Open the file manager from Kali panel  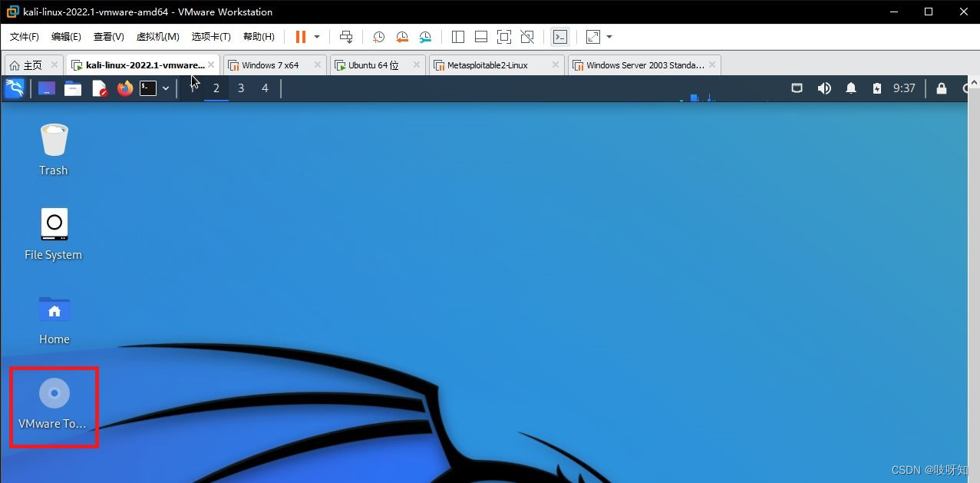[73, 88]
